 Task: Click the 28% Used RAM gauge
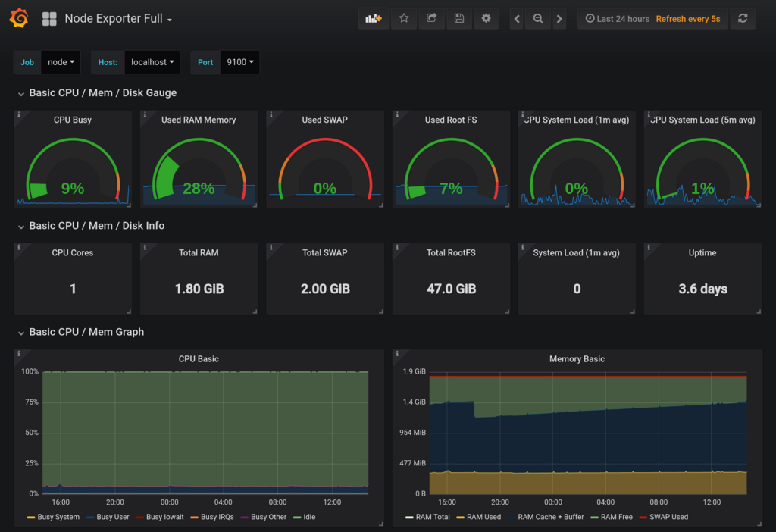coord(199,171)
